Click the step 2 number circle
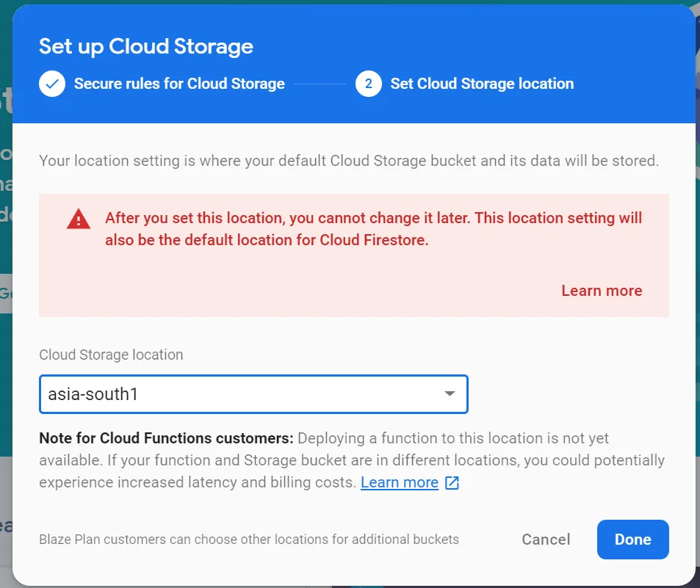This screenshot has width=700, height=588. coord(368,84)
